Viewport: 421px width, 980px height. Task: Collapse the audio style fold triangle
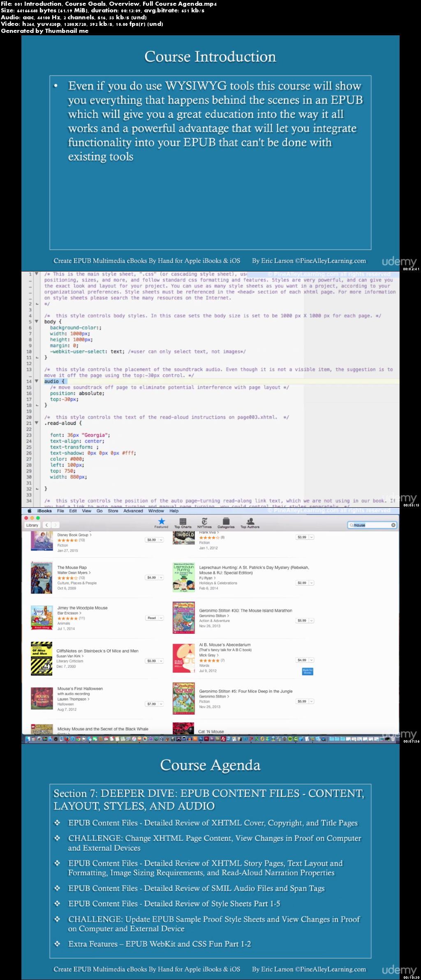[x=37, y=381]
